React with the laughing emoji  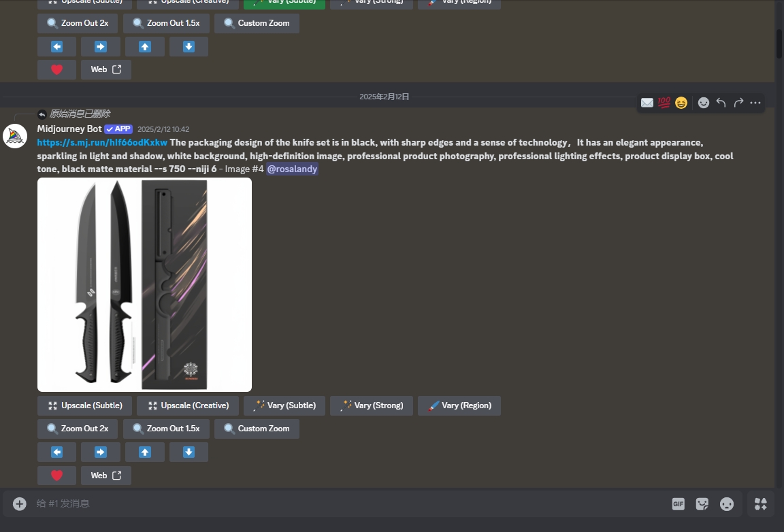681,102
